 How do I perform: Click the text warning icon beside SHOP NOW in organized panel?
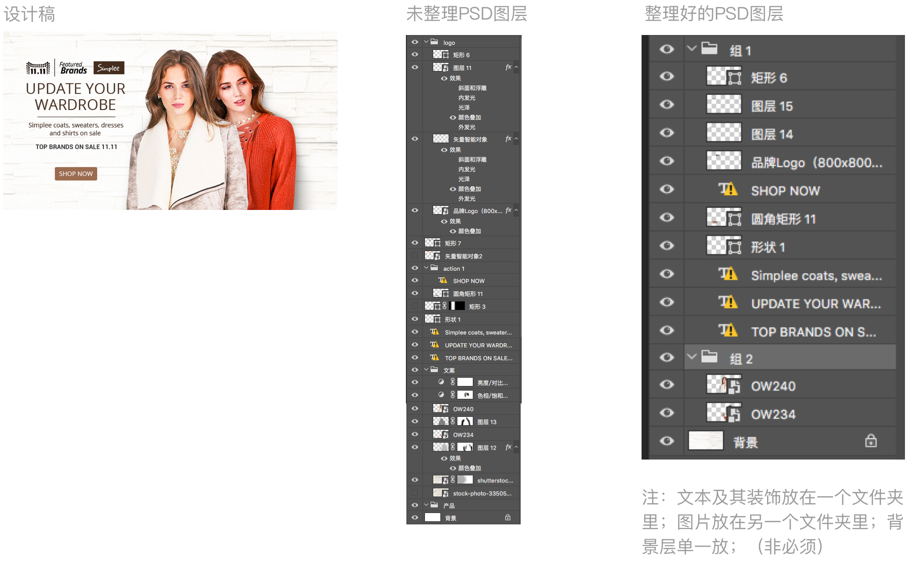(x=728, y=189)
